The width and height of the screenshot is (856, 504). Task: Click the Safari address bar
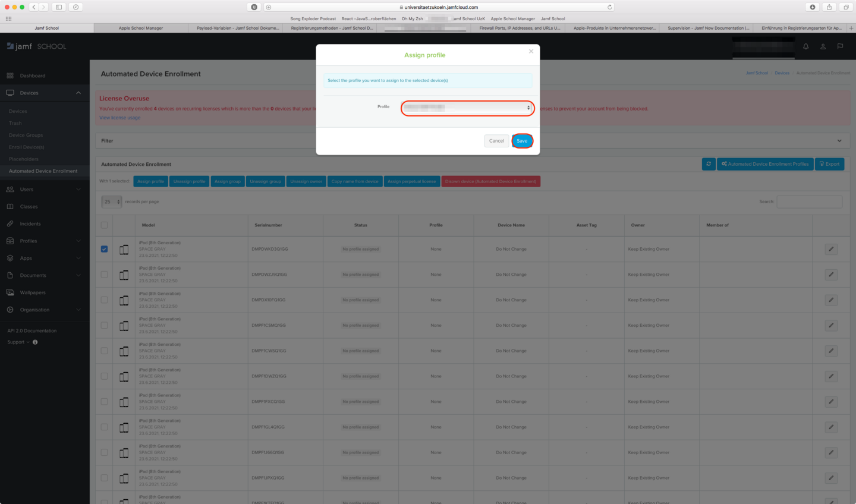[440, 7]
